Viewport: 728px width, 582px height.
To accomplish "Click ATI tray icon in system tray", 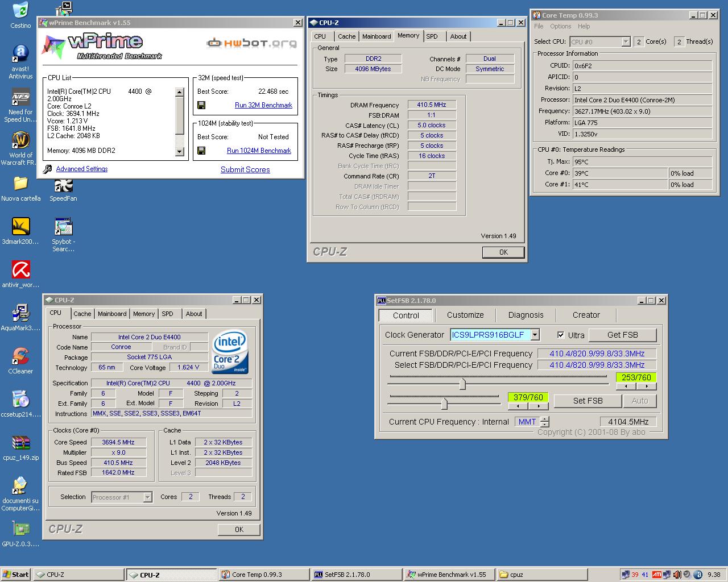I will coord(657,575).
